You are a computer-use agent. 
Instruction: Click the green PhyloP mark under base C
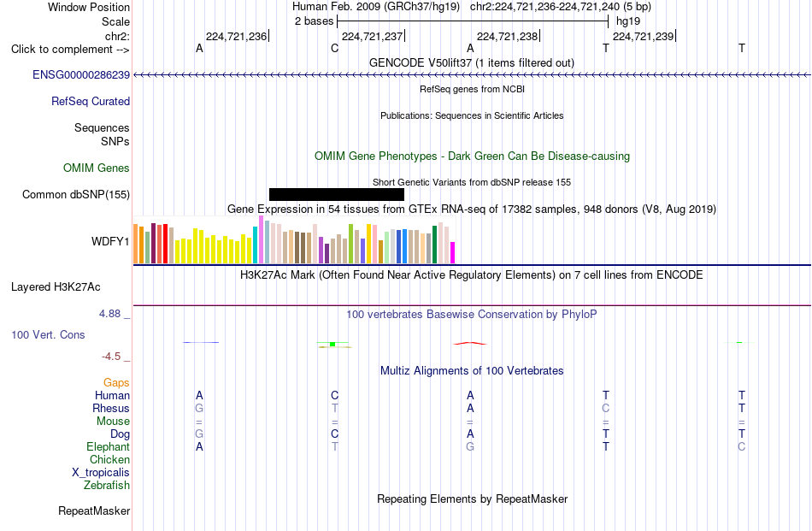click(x=333, y=344)
